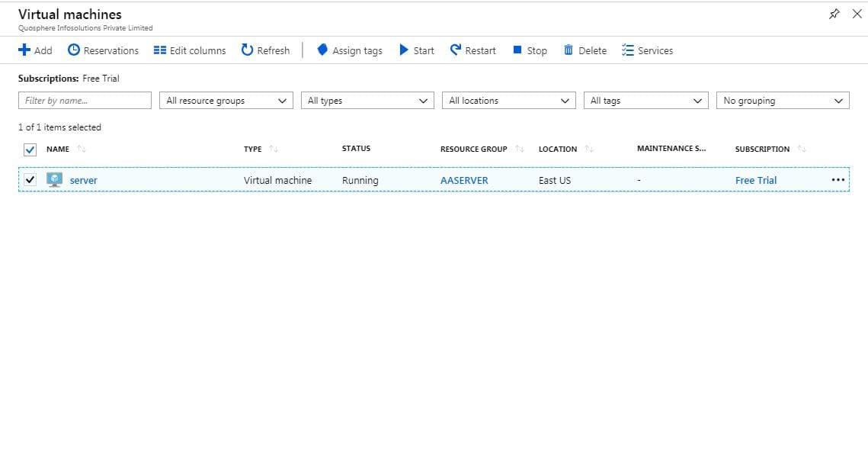Expand the All resource groups dropdown
The image size is (868, 450).
(x=226, y=101)
